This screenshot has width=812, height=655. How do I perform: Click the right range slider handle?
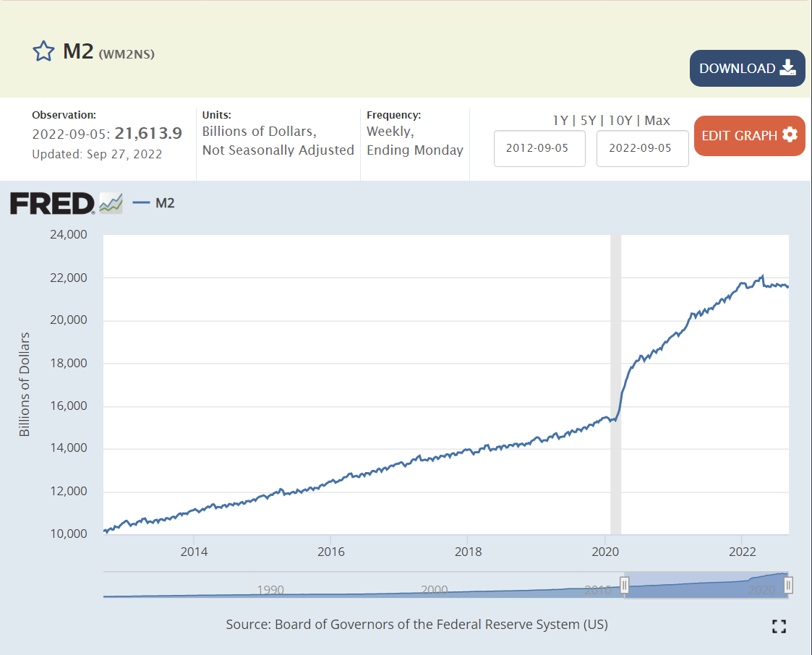point(789,585)
